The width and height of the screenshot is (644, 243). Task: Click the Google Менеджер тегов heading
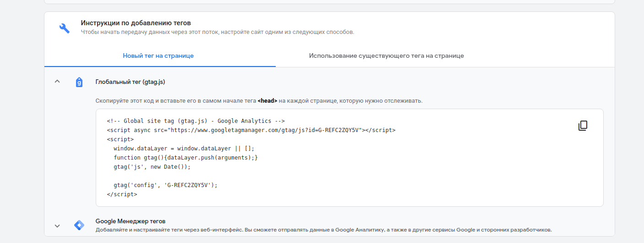coord(131,221)
